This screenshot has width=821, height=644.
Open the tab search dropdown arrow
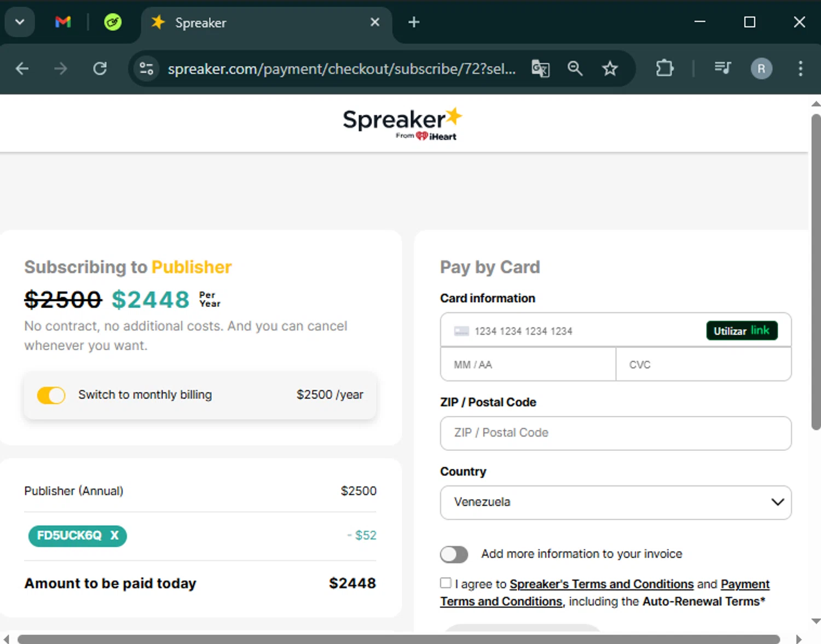click(x=20, y=22)
